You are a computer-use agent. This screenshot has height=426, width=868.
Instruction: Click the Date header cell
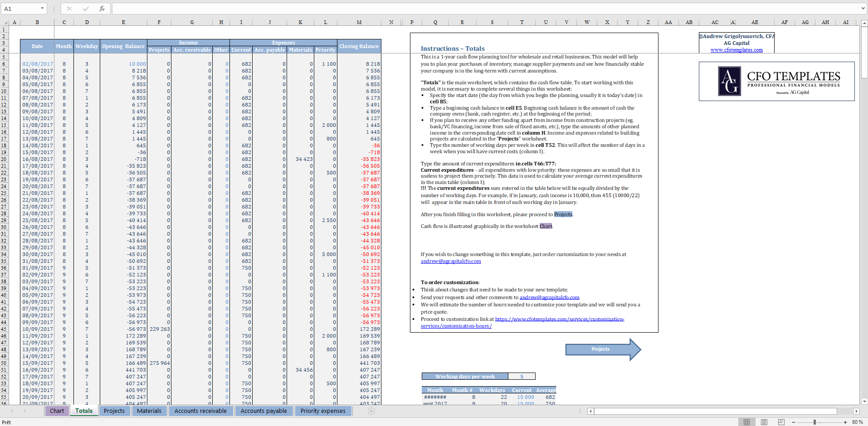37,46
